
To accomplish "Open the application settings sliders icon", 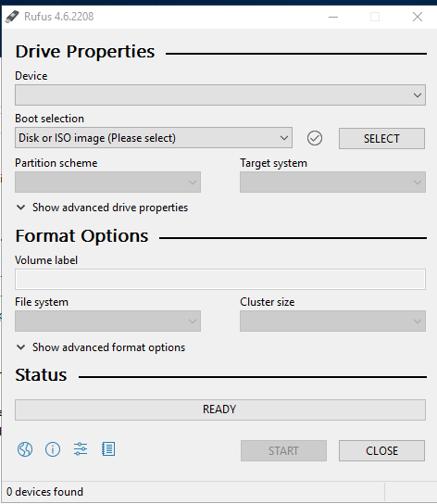I will pos(81,449).
